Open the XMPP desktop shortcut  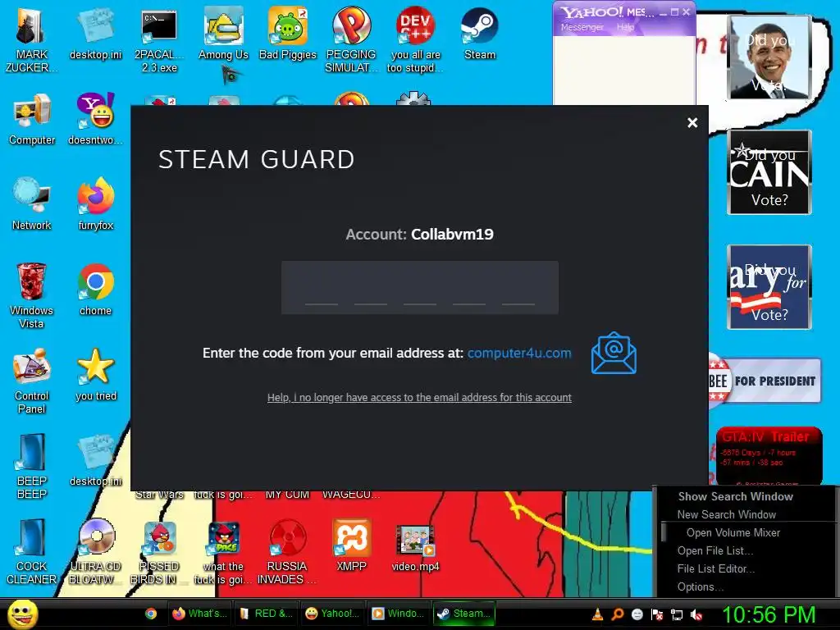(x=351, y=546)
